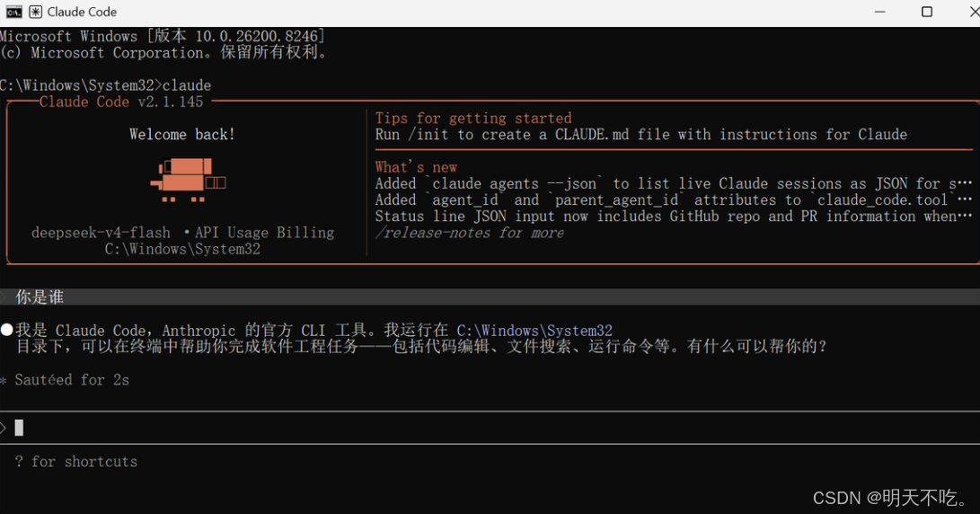The image size is (980, 514).
Task: Click the 'Claude Code v2.1.145' header text
Action: click(x=121, y=102)
